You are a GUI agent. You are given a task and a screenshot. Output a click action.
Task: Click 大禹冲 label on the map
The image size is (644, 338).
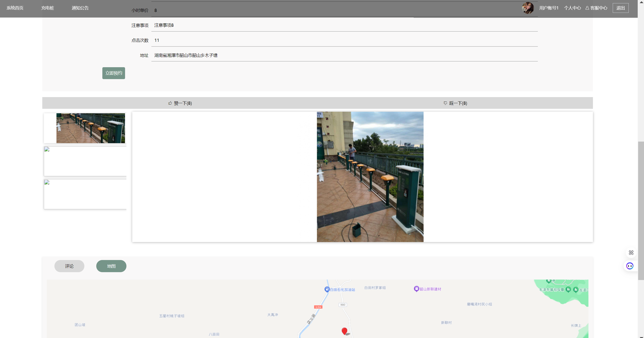(272, 315)
